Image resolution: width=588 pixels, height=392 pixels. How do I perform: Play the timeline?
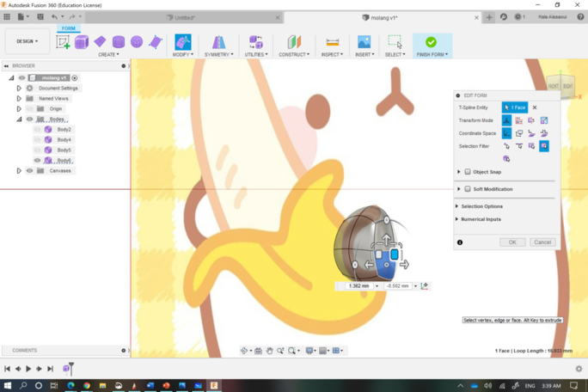coord(28,369)
